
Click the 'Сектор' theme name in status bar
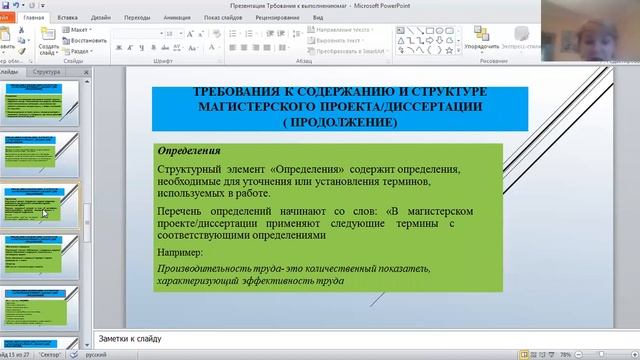(x=50, y=355)
